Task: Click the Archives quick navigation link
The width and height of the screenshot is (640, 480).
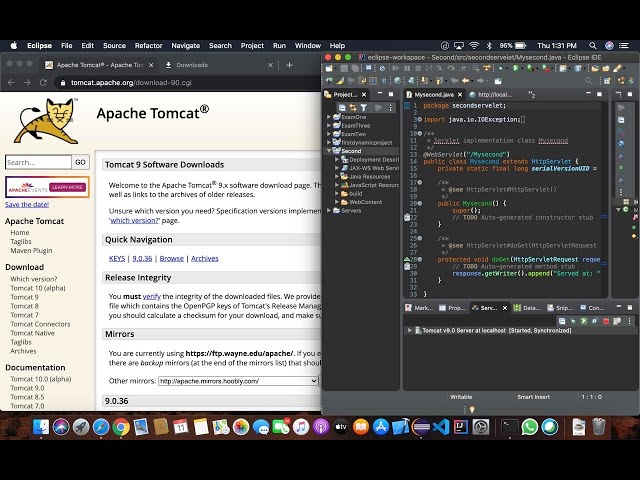Action: point(204,258)
